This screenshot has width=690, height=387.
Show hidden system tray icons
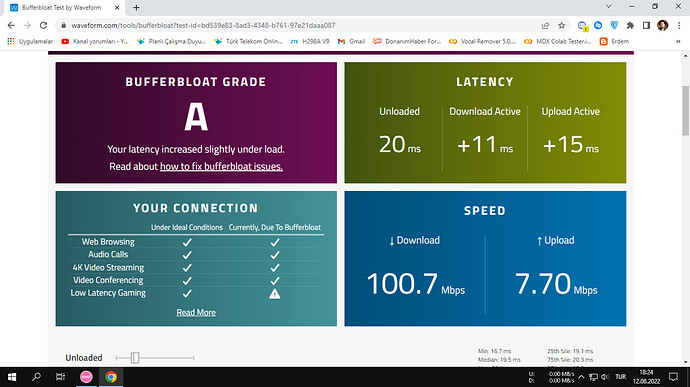click(581, 377)
